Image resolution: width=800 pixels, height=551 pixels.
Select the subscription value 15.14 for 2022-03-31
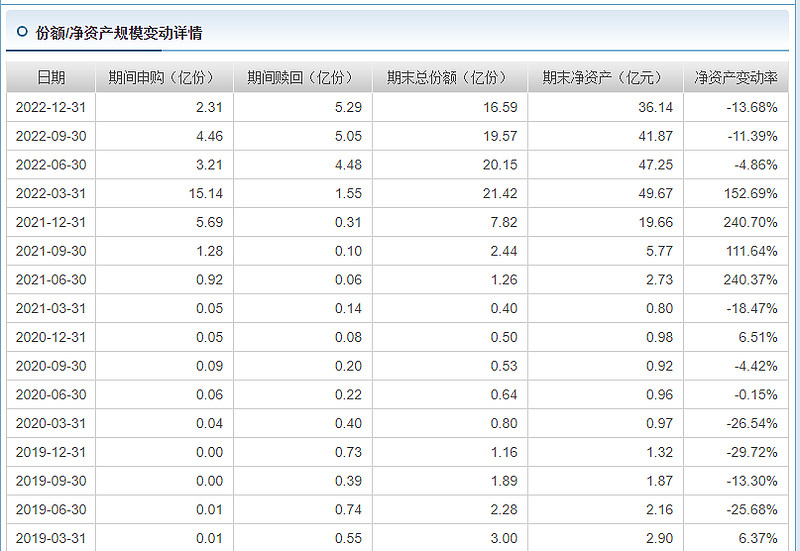pos(206,193)
